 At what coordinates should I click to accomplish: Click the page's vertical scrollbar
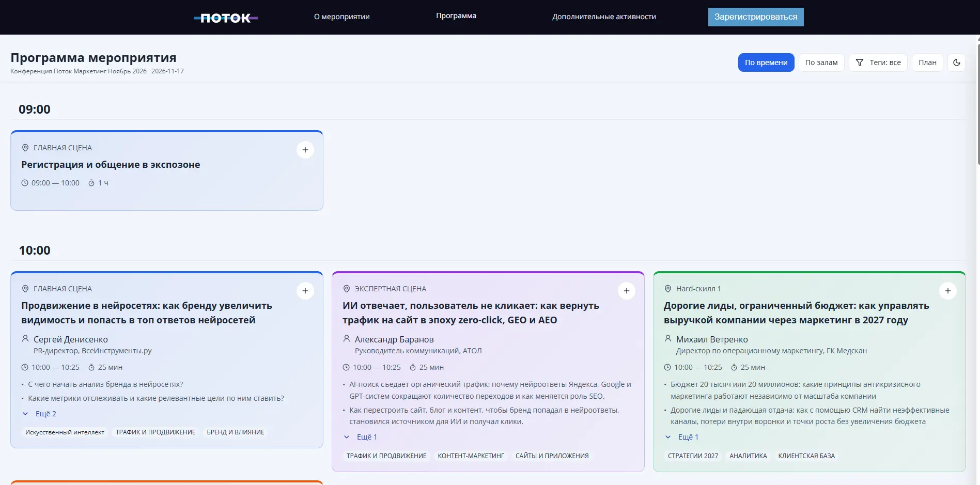978,103
